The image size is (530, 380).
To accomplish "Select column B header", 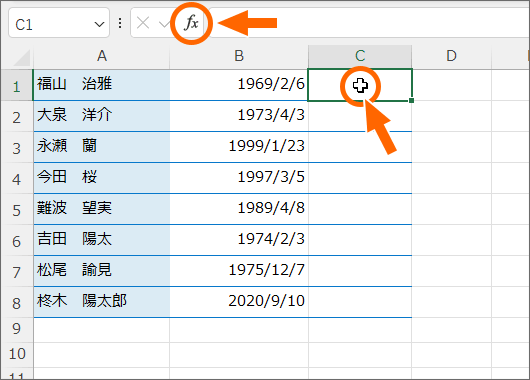I will pos(239,56).
